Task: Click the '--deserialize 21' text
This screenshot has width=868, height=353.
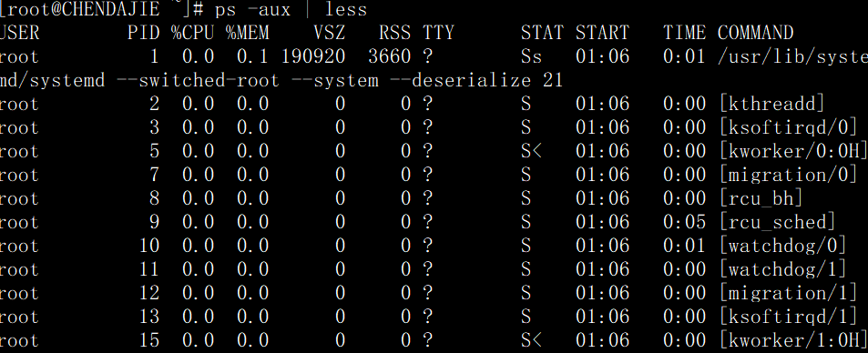Action: [x=476, y=80]
